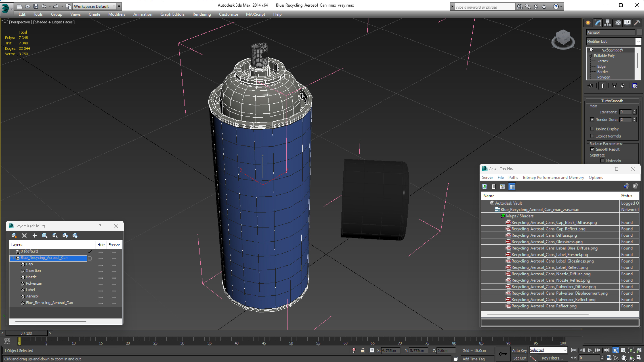Click the New Scene icon in title bar
The height and width of the screenshot is (362, 644).
point(19,6)
